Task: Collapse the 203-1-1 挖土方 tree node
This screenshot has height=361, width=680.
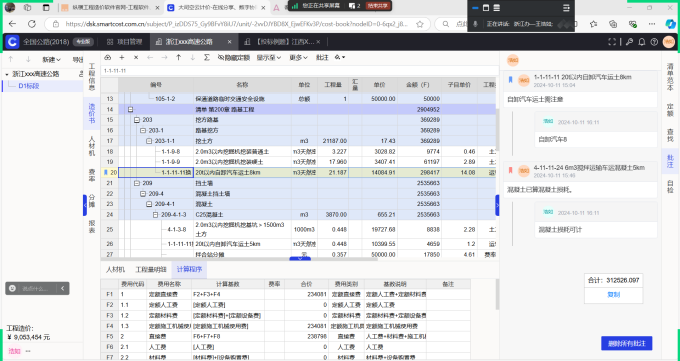Action: tap(149, 141)
